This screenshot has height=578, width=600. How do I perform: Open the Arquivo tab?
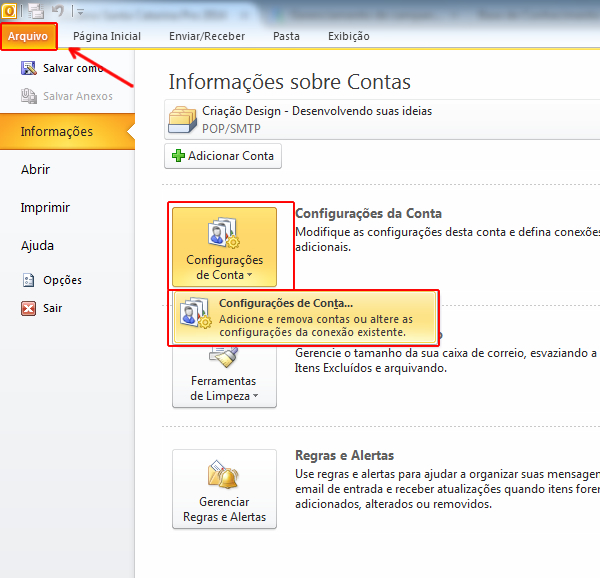point(29,36)
